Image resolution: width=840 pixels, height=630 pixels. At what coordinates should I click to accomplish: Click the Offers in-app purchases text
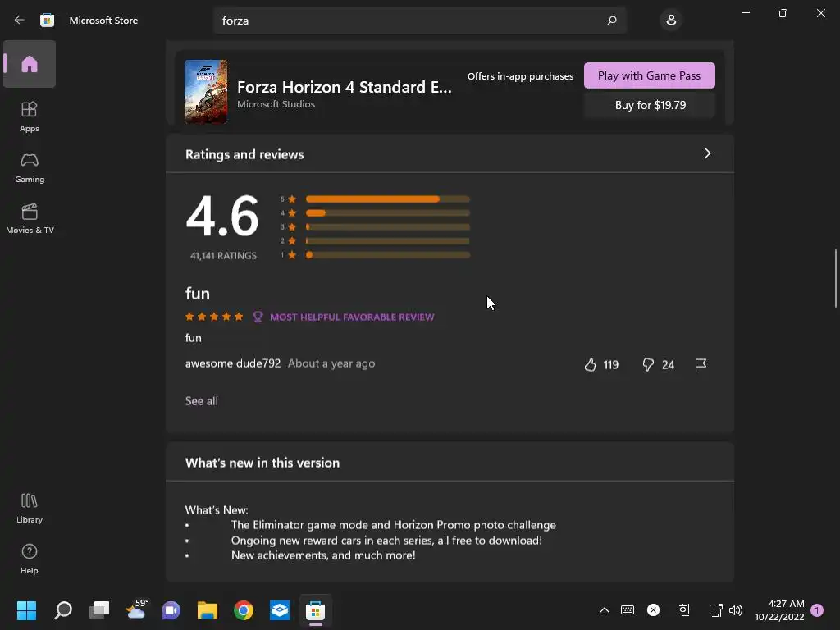coord(520,76)
